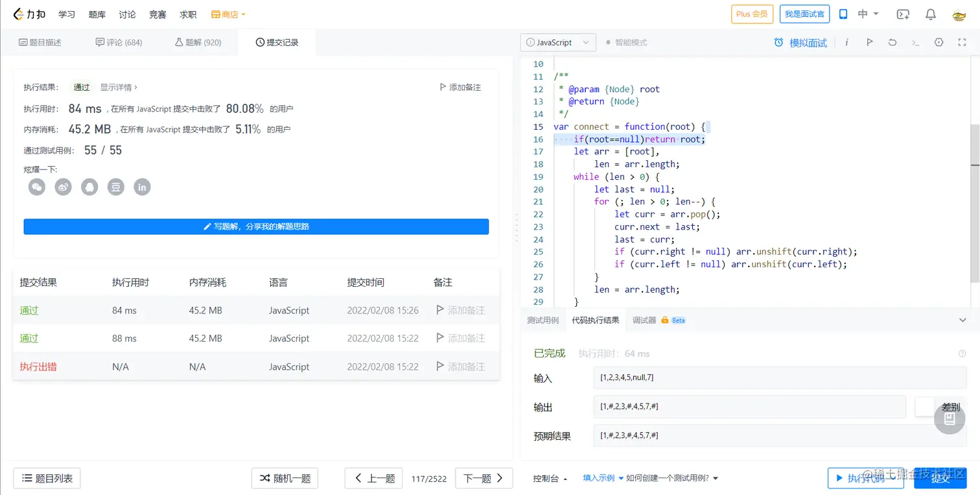Start 模拟面试 mock interview
This screenshot has width=980, height=495.
tap(808, 43)
